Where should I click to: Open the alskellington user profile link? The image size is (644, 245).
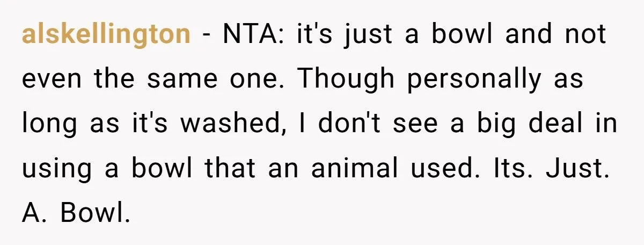106,35
